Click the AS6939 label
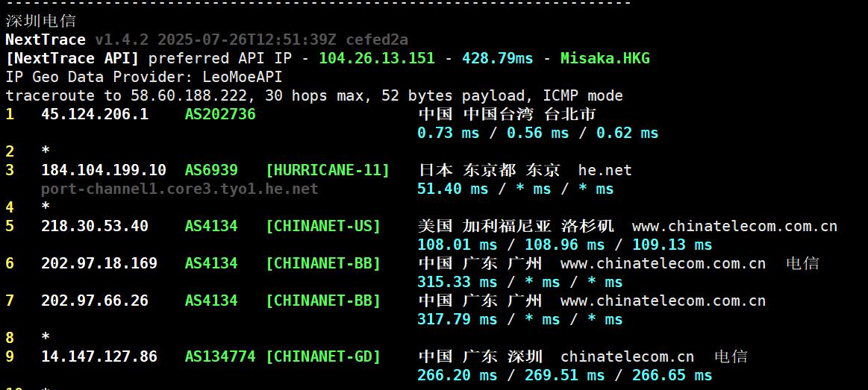 (x=211, y=170)
